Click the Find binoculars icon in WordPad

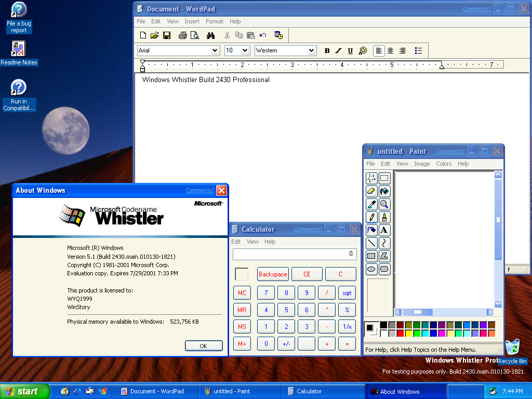pos(210,35)
